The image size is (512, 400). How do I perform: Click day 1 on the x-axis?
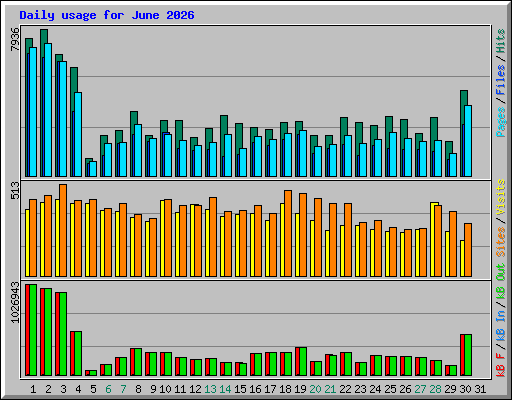click(33, 389)
